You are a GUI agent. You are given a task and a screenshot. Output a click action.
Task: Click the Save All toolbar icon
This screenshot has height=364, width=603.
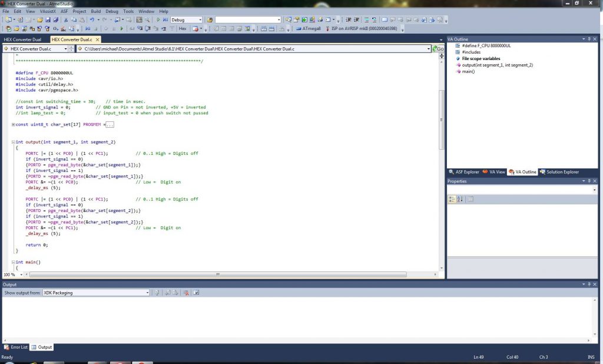point(55,19)
